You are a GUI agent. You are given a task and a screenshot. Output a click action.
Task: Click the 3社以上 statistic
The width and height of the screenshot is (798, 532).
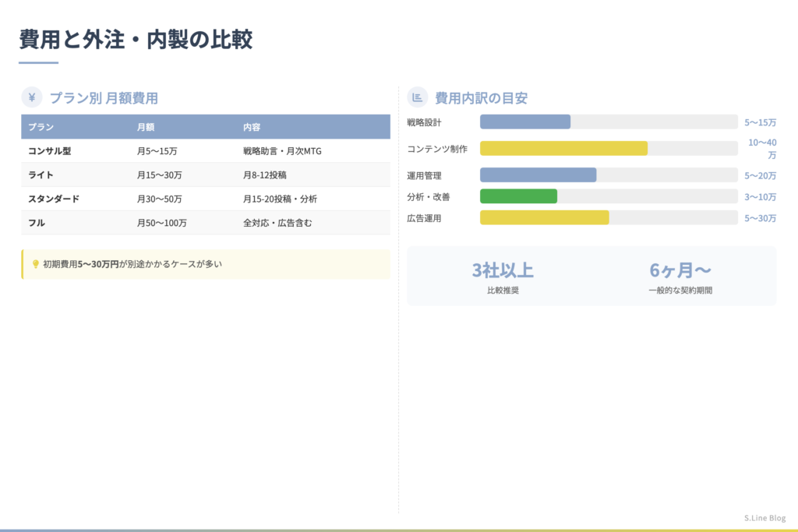503,270
